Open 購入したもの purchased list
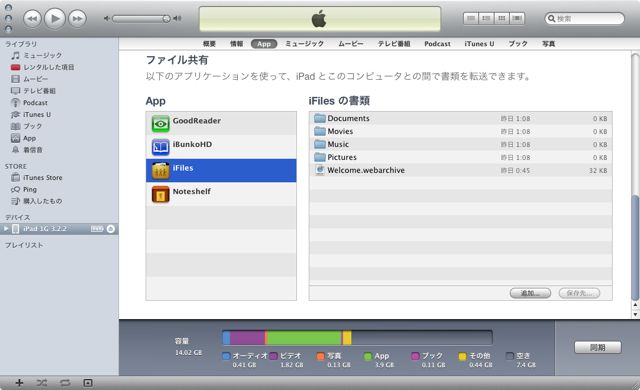Viewport: 640px width, 390px height. click(37, 201)
